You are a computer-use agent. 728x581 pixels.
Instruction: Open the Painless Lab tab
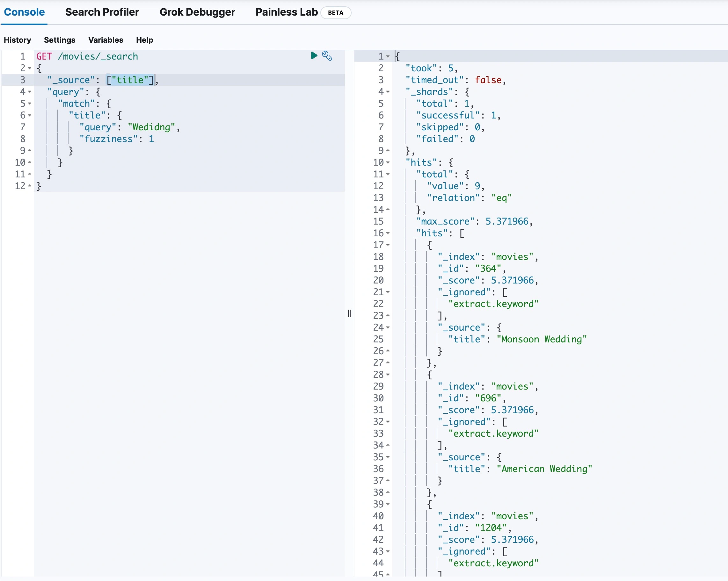(x=286, y=12)
